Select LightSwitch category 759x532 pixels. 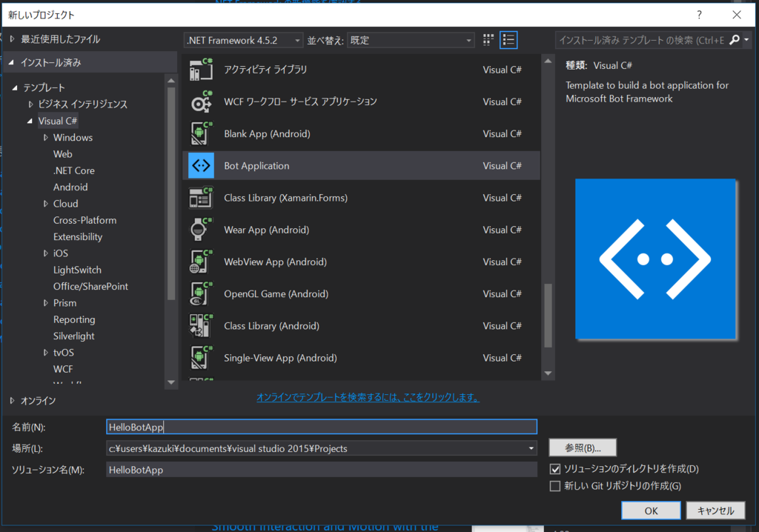tap(77, 270)
